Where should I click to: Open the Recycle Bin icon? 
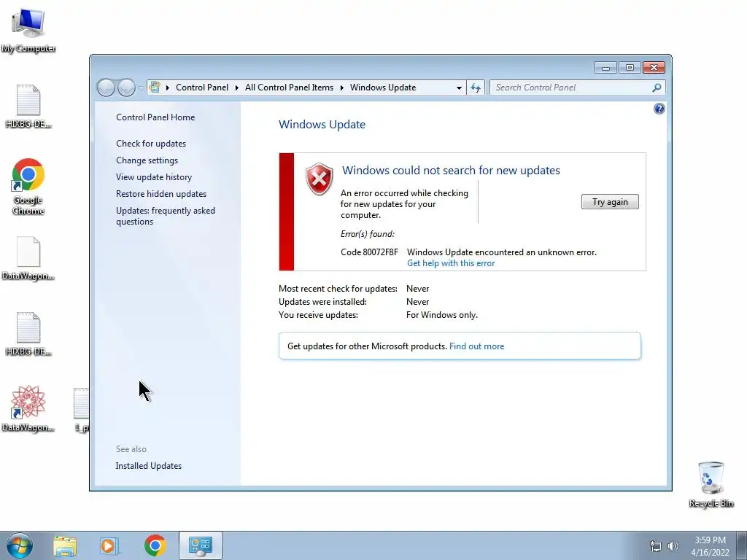[711, 484]
